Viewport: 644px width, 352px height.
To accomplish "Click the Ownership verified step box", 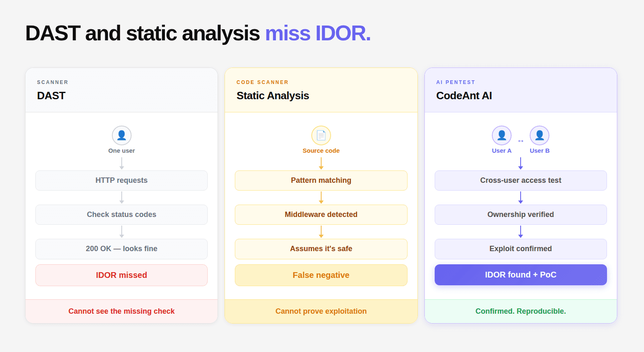I will click(x=521, y=214).
